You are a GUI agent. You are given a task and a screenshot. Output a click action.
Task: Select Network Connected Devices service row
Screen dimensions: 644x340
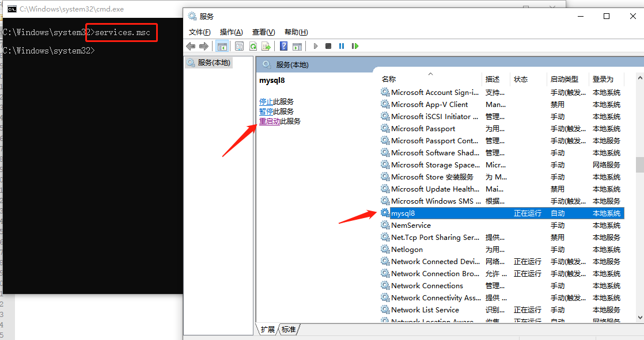point(502,261)
